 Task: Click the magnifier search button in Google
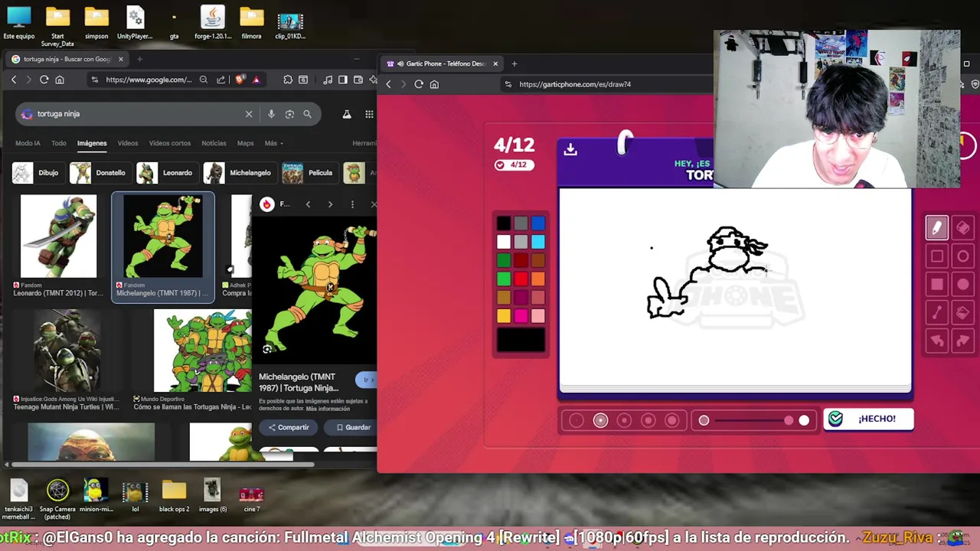(x=307, y=114)
